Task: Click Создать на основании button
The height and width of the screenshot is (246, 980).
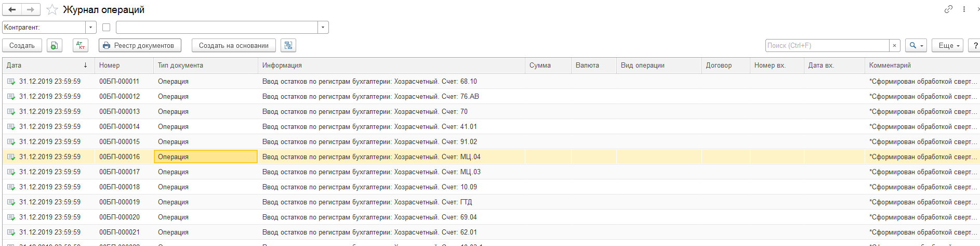Action: (234, 46)
